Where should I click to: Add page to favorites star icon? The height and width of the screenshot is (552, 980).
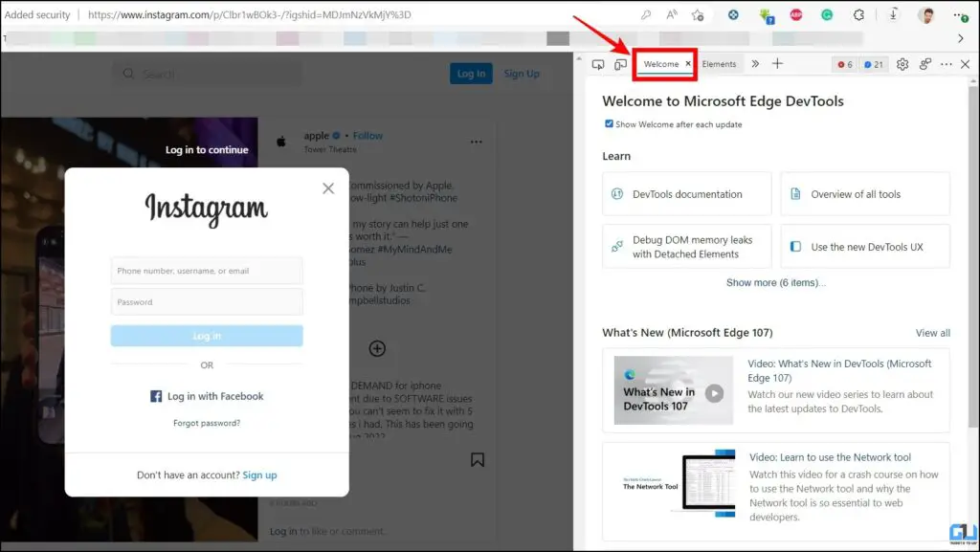pyautogui.click(x=698, y=14)
